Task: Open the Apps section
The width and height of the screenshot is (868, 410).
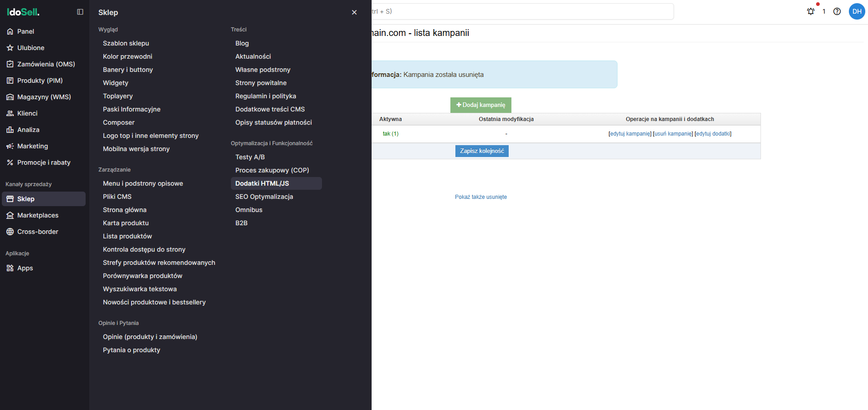Action: [x=25, y=268]
